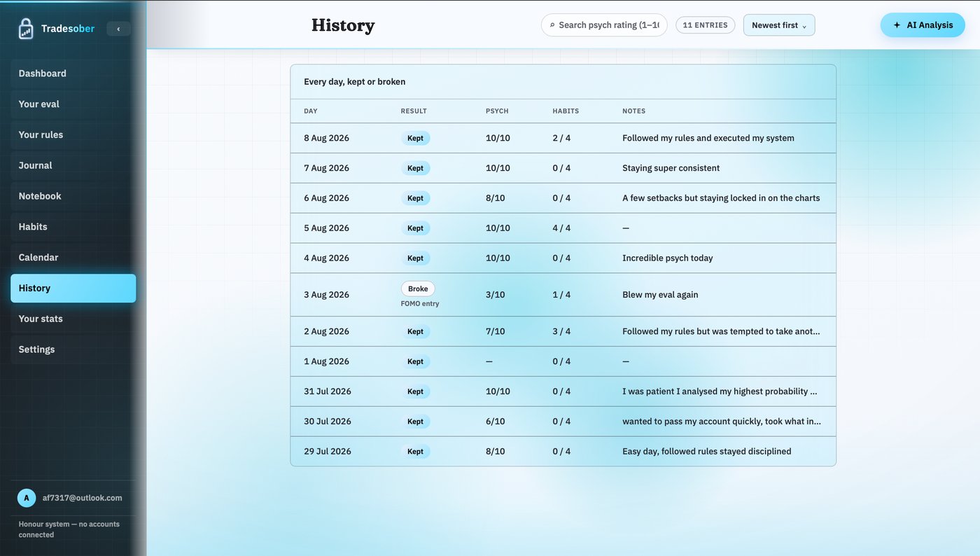
Task: Click the RESULT column header
Action: pyautogui.click(x=414, y=111)
